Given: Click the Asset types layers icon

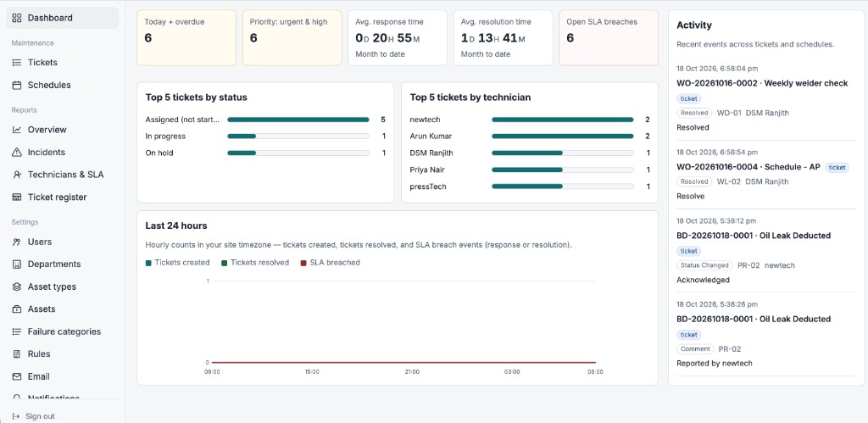Looking at the screenshot, I should pyautogui.click(x=17, y=287).
